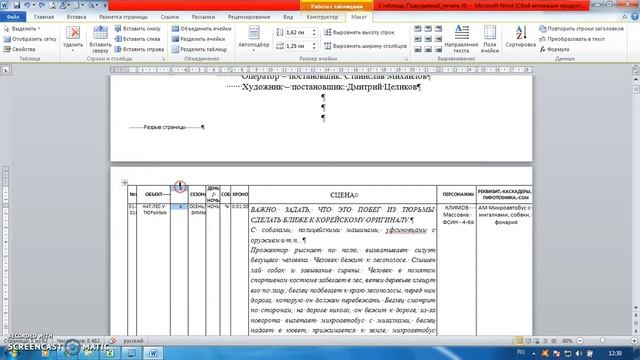Viewport: 640px width, 360px height.
Task: Switch to Главная tab
Action: pyautogui.click(x=44, y=17)
